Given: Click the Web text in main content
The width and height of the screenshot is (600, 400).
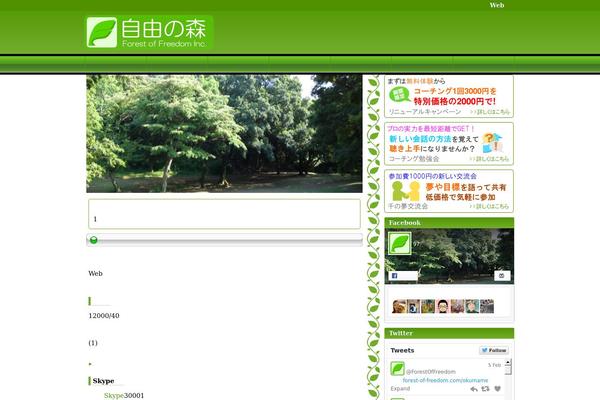Looking at the screenshot, I should tap(95, 273).
